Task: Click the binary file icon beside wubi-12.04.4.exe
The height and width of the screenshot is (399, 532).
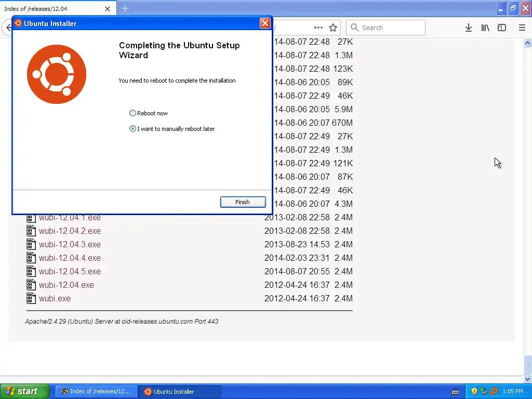Action: pos(31,258)
